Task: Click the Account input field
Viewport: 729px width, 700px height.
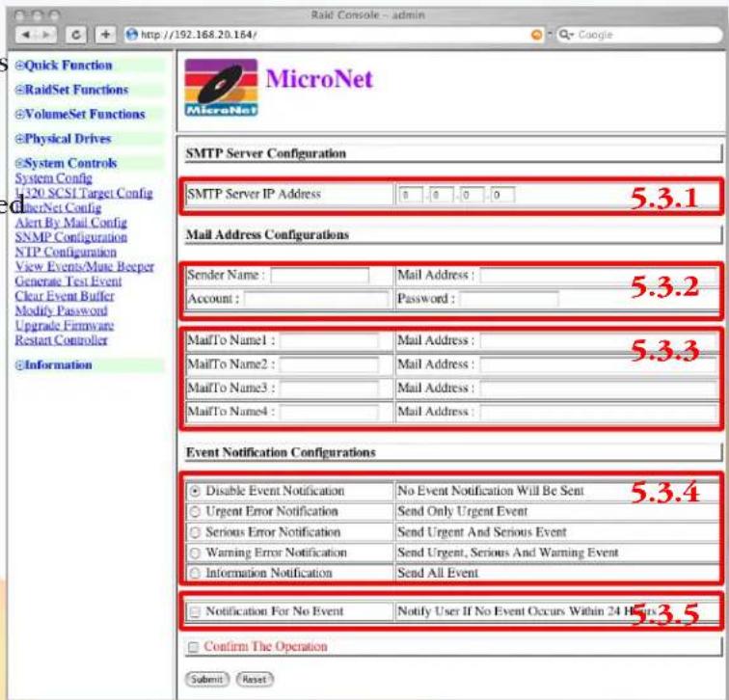Action: pos(316,299)
